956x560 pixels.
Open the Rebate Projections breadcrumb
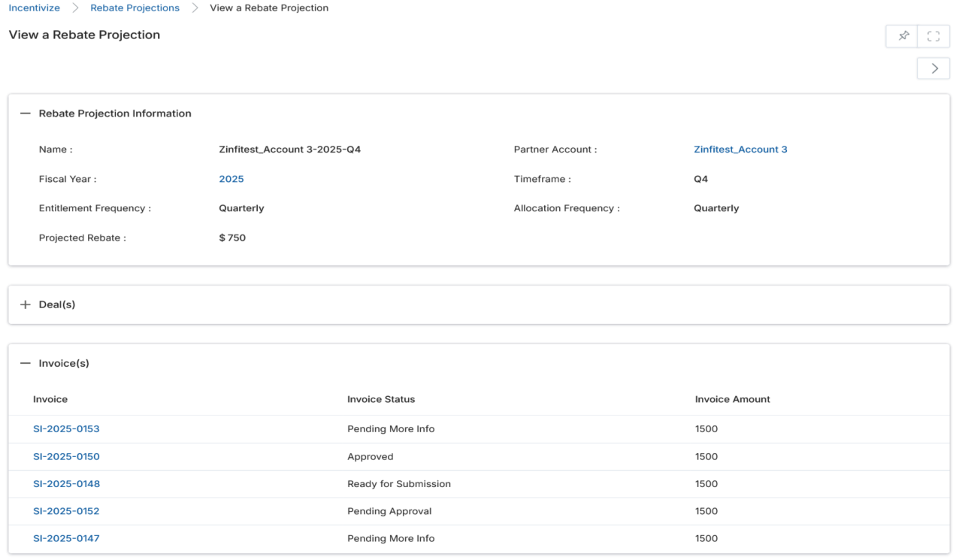135,8
